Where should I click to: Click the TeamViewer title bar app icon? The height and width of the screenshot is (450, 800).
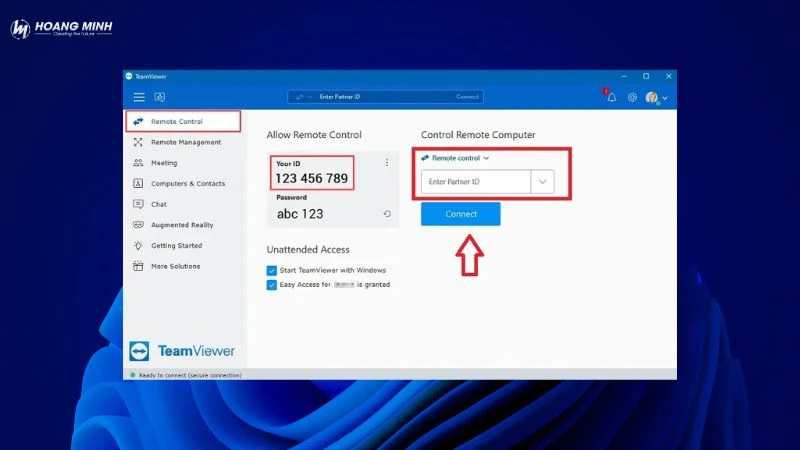tap(129, 76)
